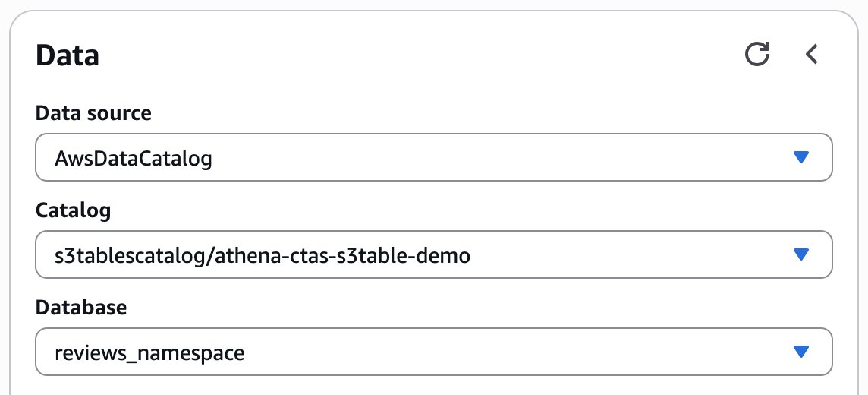Expand the Database dropdown list

(x=434, y=352)
